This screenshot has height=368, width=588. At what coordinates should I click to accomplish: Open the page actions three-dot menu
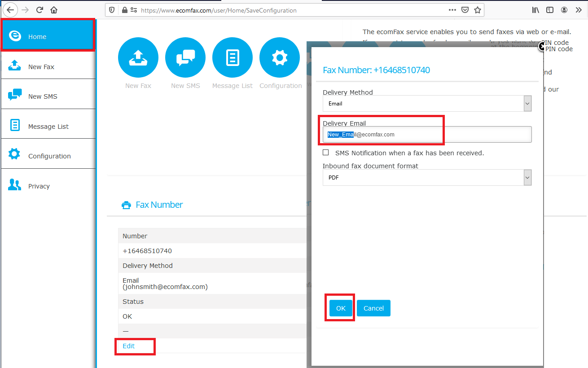[453, 10]
